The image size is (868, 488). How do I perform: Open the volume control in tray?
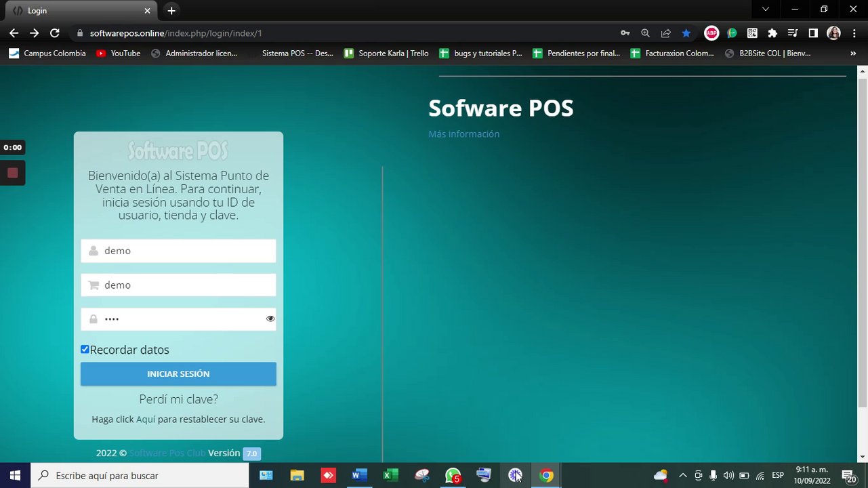728,475
